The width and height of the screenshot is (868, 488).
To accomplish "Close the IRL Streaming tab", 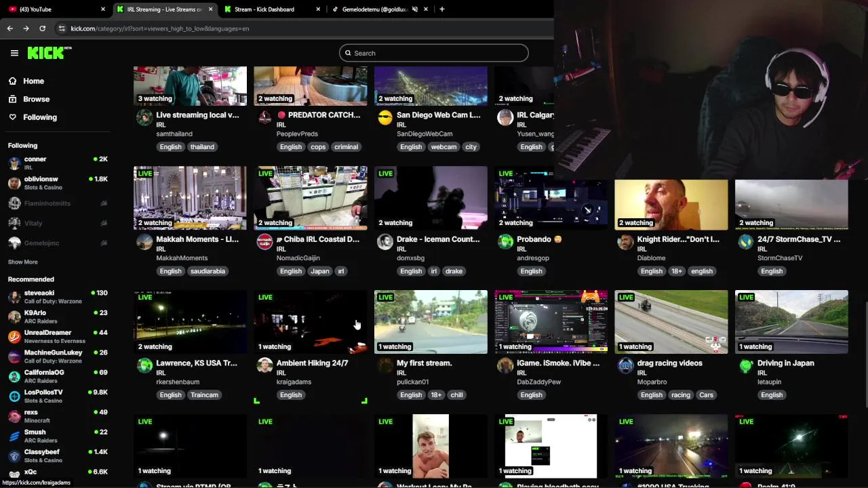I will [x=210, y=9].
